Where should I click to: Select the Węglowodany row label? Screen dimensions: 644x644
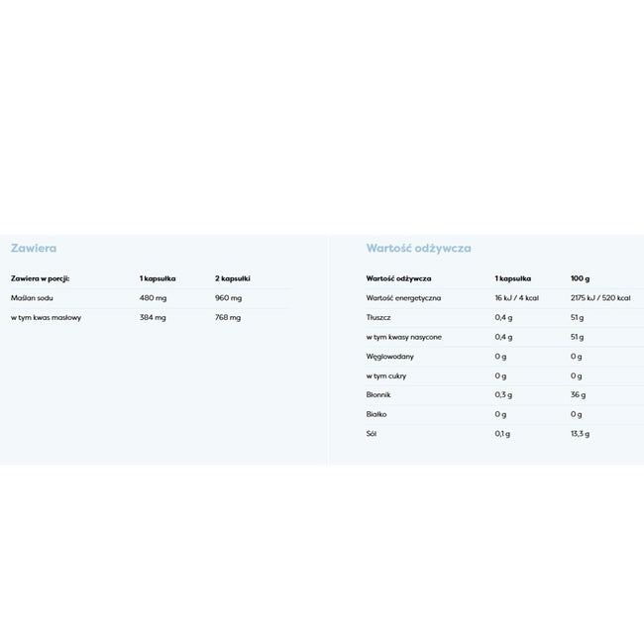pos(389,357)
